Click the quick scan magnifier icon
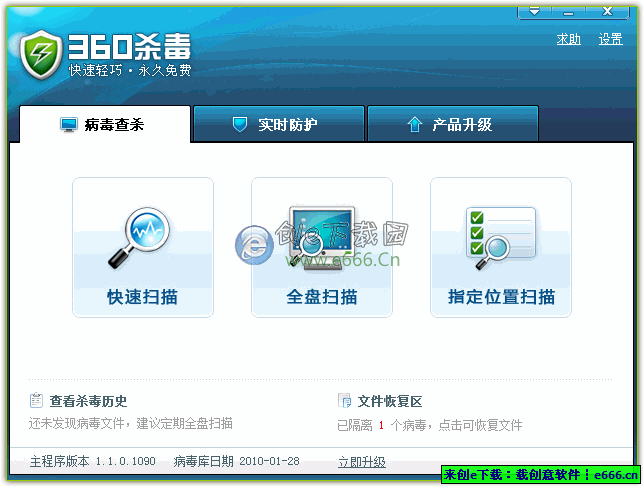The image size is (644, 487). 141,238
